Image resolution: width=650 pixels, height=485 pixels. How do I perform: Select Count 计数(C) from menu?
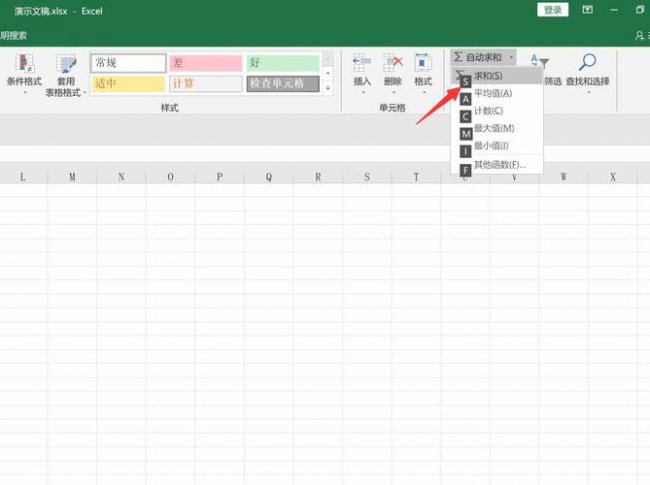[x=497, y=111]
